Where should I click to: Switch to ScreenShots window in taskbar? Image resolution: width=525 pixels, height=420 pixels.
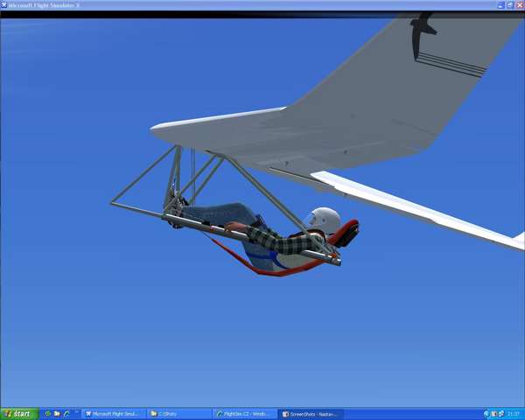[x=311, y=414]
